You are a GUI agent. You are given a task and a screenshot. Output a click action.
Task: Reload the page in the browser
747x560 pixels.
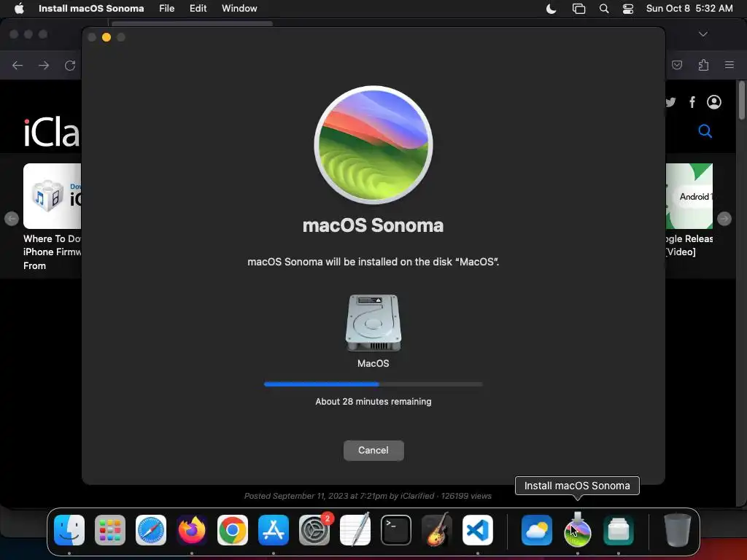70,65
